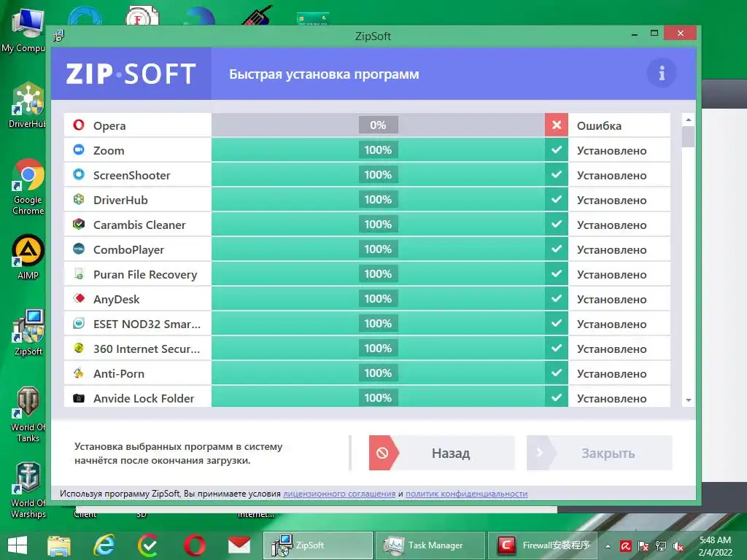747x560 pixels.
Task: Click the ComboPlayer icon in the list
Action: (x=79, y=249)
